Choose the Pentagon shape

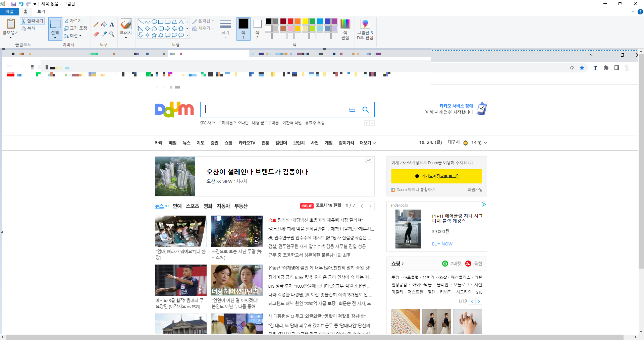tap(154, 29)
